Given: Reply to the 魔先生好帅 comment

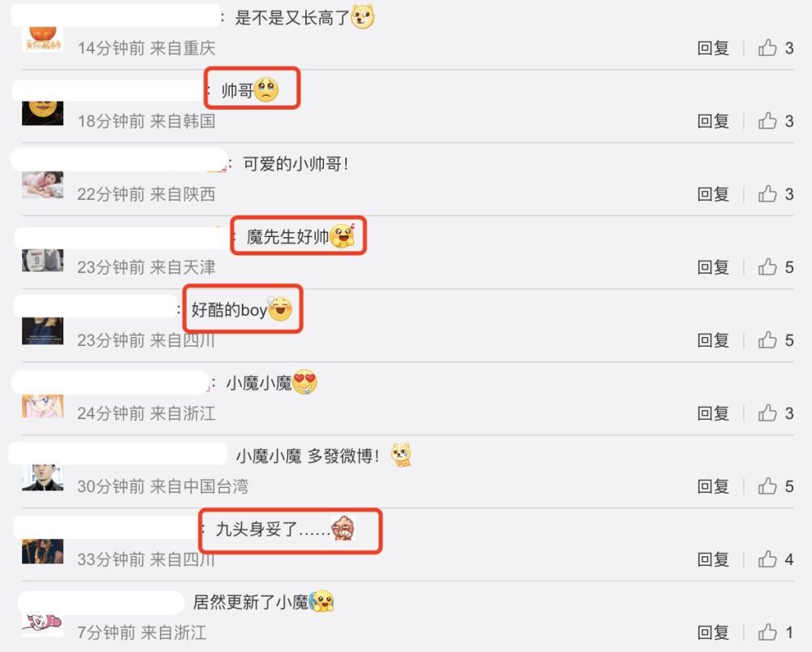Looking at the screenshot, I should (713, 267).
